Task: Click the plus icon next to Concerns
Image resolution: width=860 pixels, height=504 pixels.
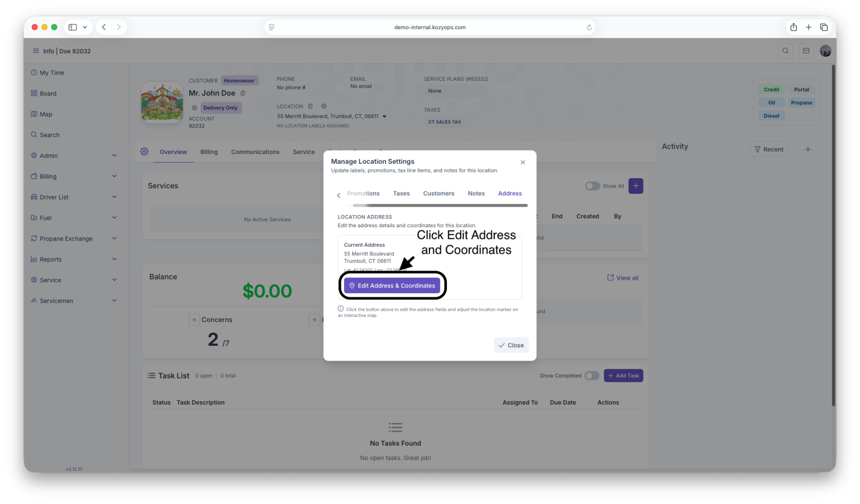Action: [x=194, y=320]
